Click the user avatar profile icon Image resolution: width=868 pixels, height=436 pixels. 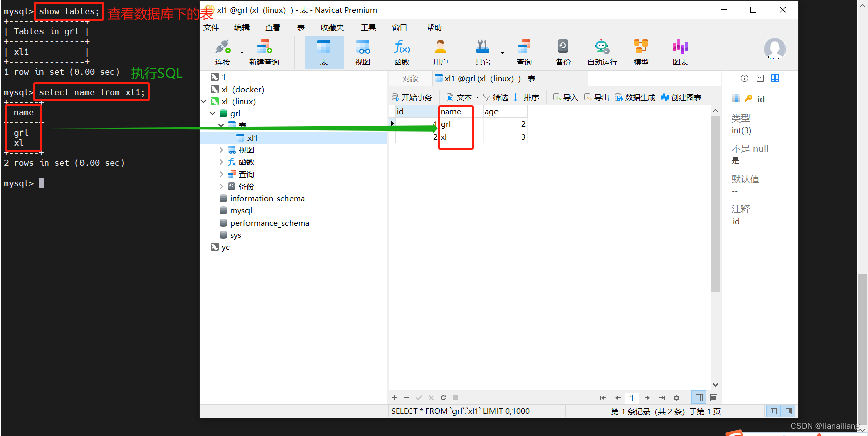774,49
